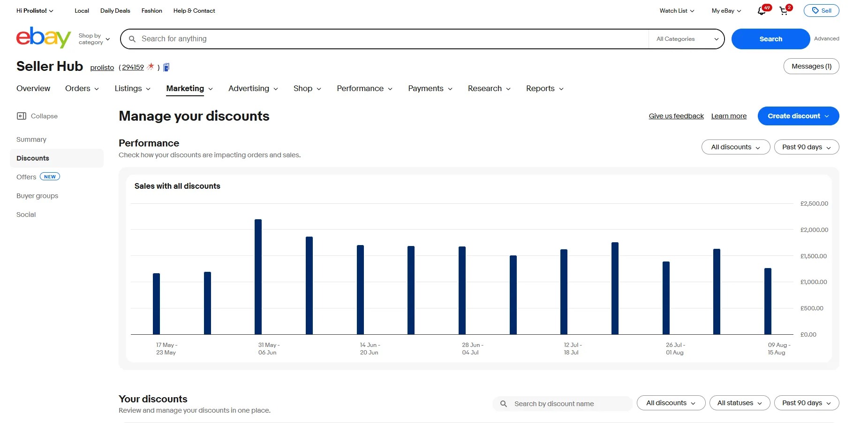The image size is (868, 423).
Task: Expand the Create discount button menu
Action: (798, 116)
